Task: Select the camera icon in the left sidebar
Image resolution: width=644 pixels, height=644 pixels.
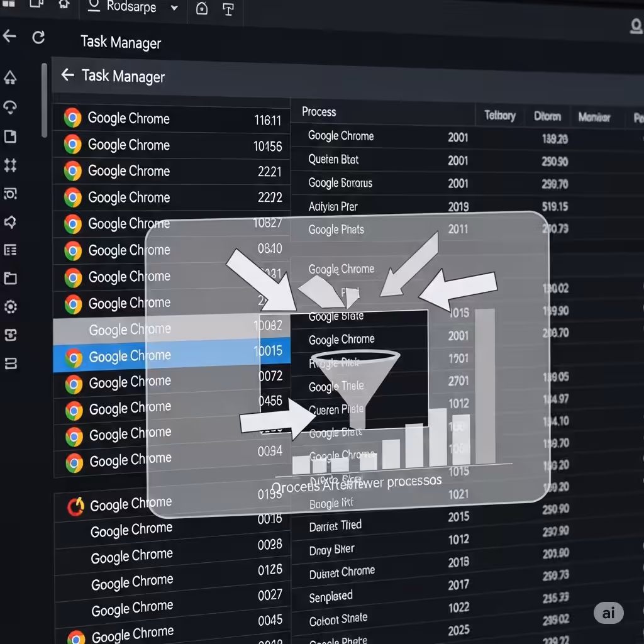Action: (10, 194)
